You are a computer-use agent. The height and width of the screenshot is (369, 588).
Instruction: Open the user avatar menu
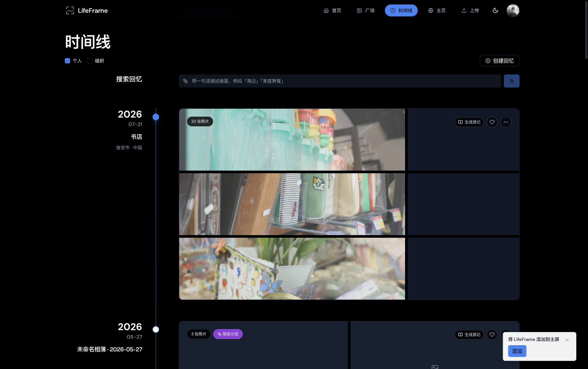coord(513,10)
